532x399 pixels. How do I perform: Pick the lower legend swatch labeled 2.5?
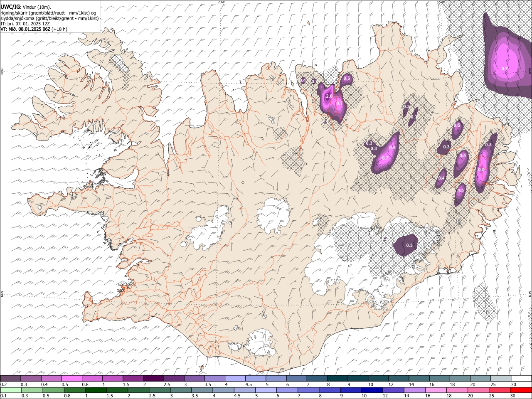tap(160, 390)
